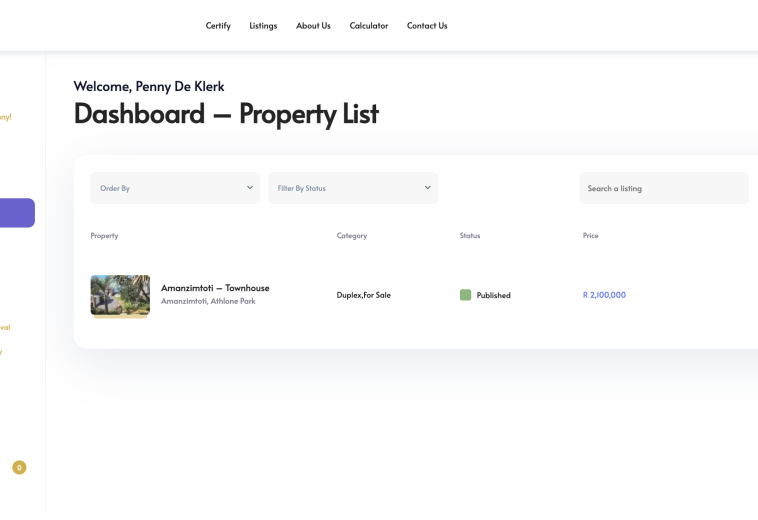Click the Property column header
The image size is (758, 520).
coord(104,235)
